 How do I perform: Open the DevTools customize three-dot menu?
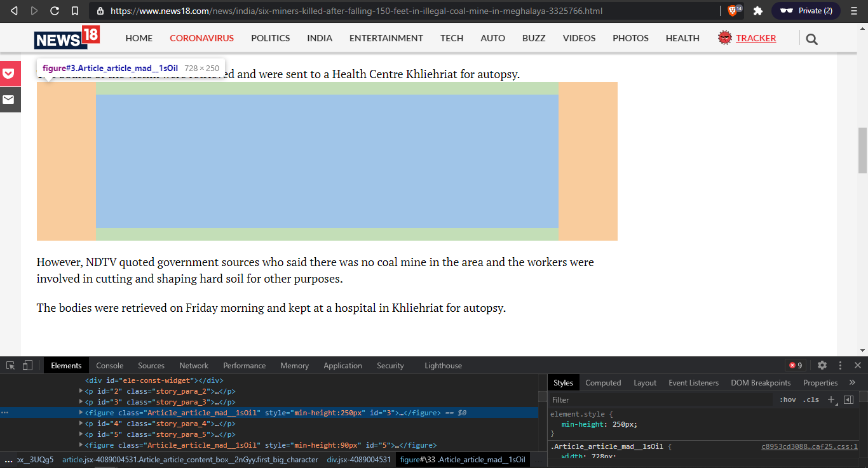point(840,365)
